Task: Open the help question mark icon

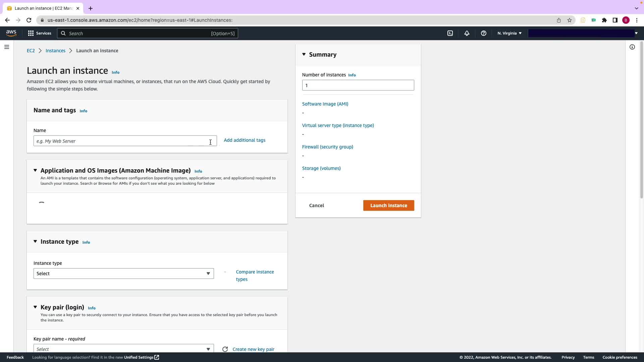Action: point(483,33)
